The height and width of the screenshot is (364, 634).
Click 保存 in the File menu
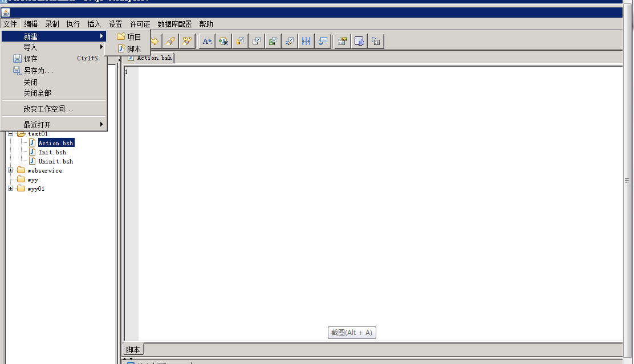click(x=31, y=59)
